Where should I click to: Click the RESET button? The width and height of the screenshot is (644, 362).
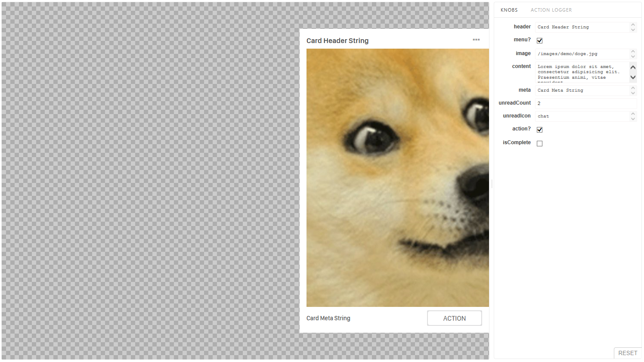click(628, 353)
